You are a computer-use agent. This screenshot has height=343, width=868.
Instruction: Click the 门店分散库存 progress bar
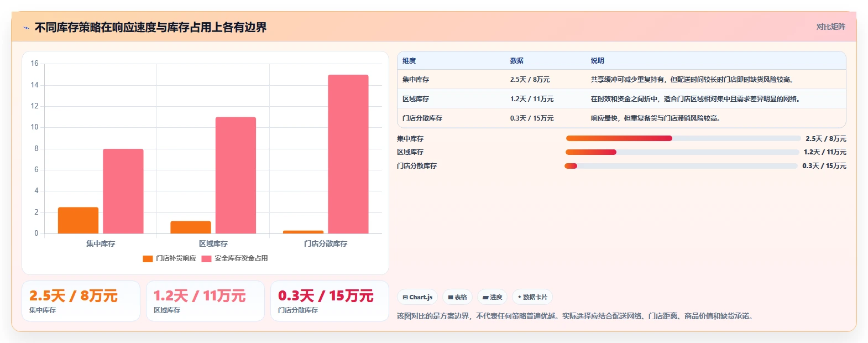click(681, 166)
